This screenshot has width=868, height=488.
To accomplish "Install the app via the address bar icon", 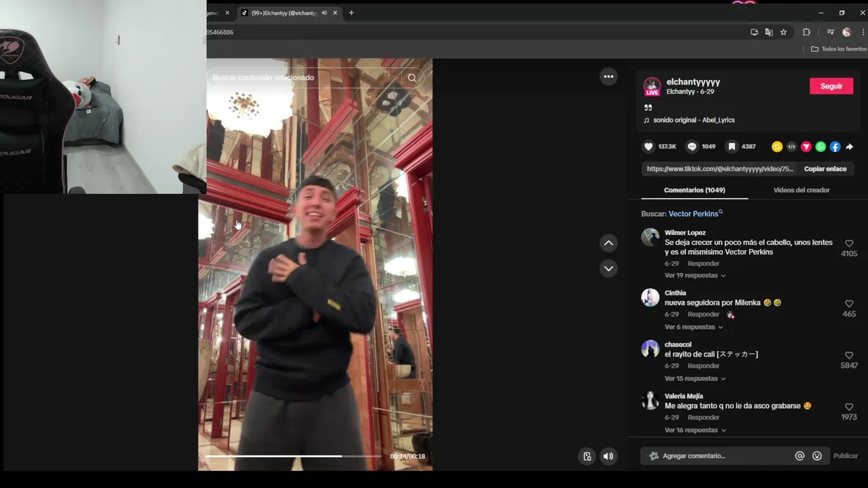I will (x=754, y=32).
